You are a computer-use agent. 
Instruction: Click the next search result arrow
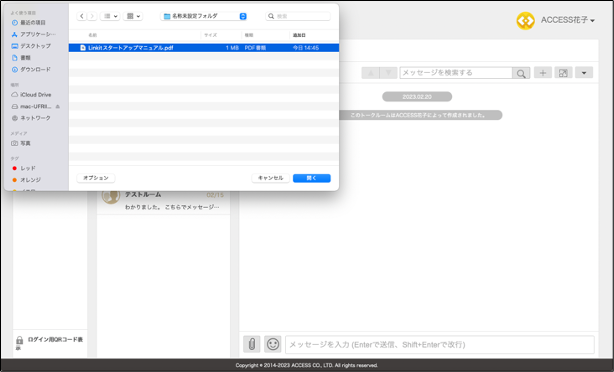(388, 73)
